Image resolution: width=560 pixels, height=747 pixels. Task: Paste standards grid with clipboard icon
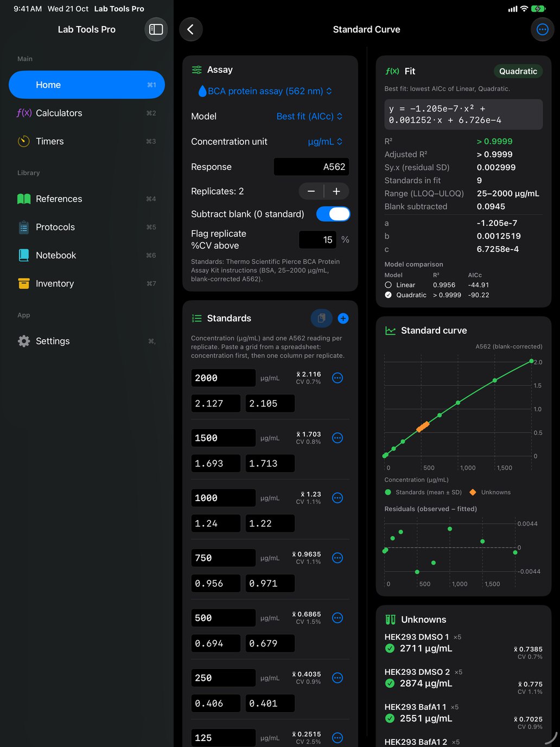click(321, 318)
